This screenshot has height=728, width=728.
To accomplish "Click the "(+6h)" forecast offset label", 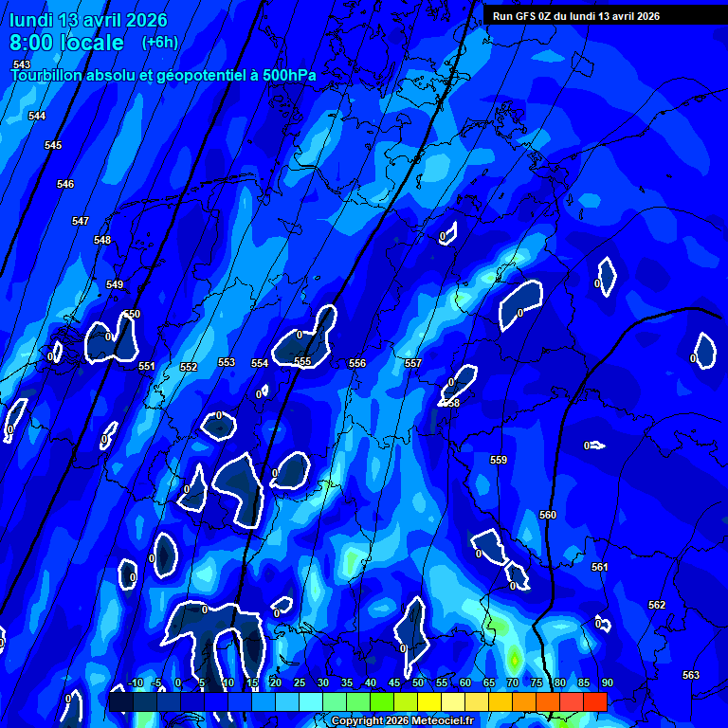I will tap(159, 43).
